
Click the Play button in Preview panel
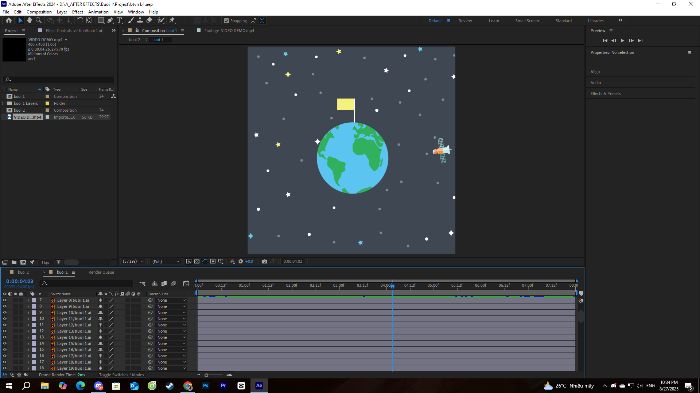[622, 41]
